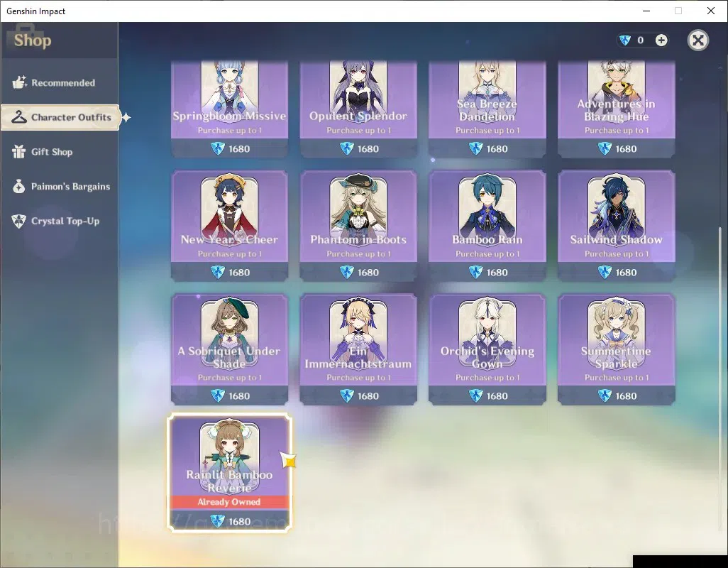Minimize the Genshin Impact window

(646, 11)
